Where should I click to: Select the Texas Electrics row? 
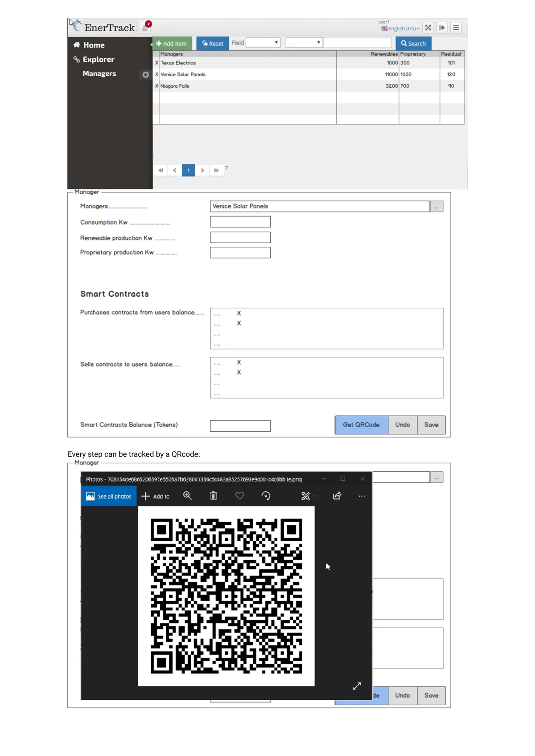[309, 63]
